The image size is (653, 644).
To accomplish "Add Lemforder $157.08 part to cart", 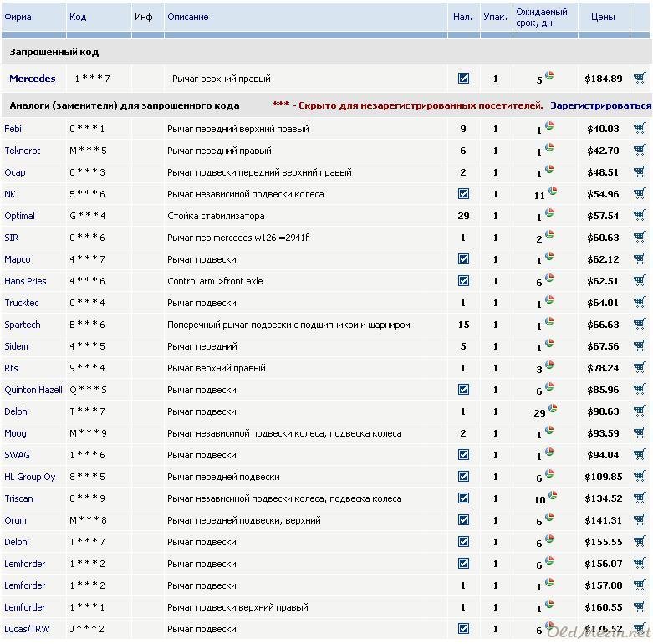I will (640, 585).
